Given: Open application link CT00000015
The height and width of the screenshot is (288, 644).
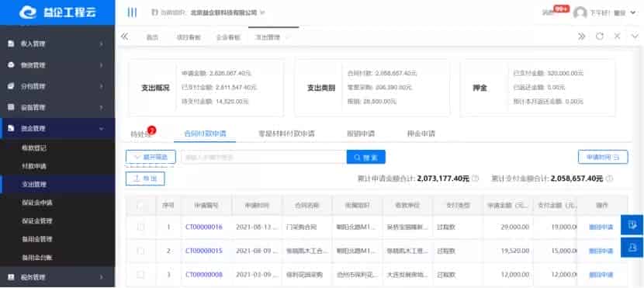Looking at the screenshot, I should tap(204, 251).
